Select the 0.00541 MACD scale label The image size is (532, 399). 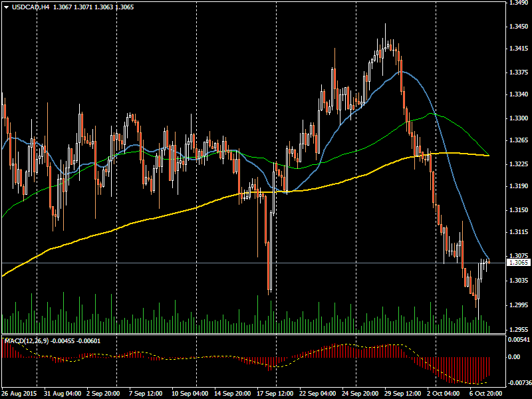[519, 340]
